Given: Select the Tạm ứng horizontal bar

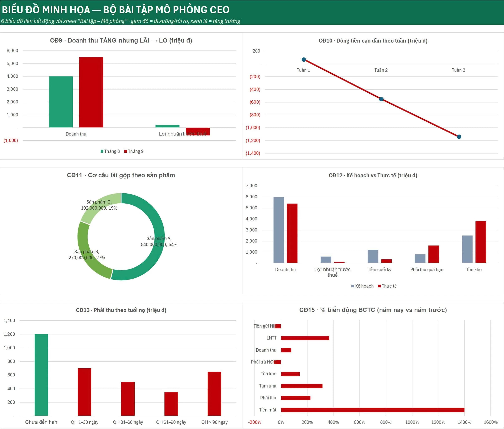Looking at the screenshot, I should tap(302, 386).
